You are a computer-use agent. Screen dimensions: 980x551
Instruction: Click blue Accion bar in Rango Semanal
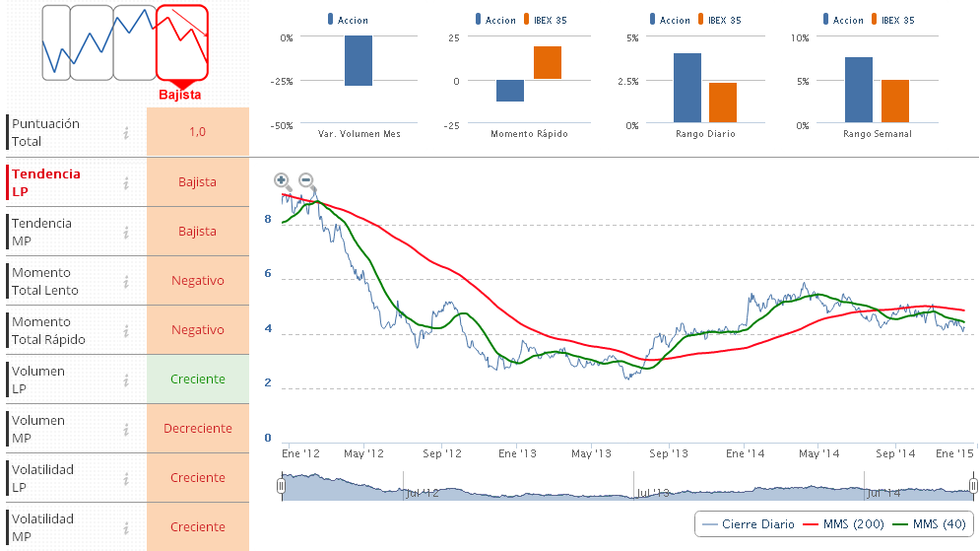tap(859, 90)
